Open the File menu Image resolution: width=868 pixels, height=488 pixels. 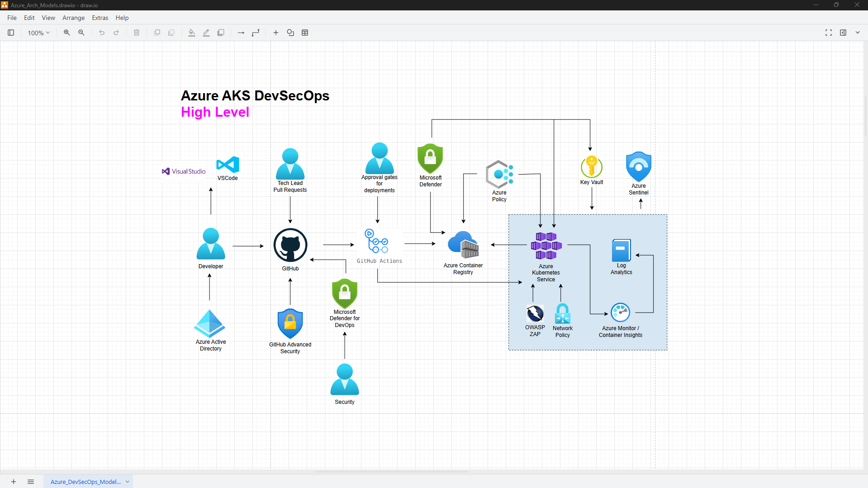click(x=12, y=18)
